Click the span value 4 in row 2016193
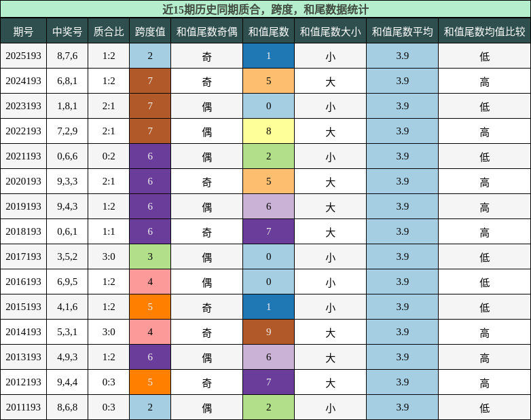Image resolution: width=531 pixels, height=420 pixels. 150,282
